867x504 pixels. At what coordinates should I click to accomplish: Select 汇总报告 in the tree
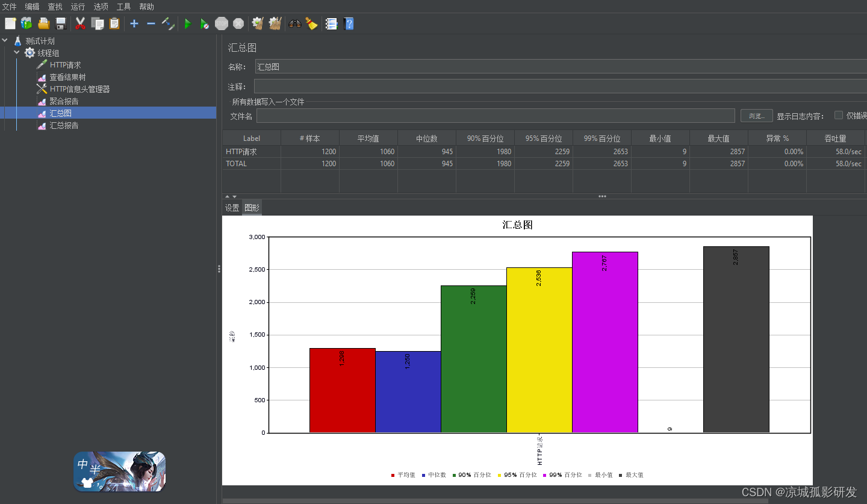pos(64,125)
